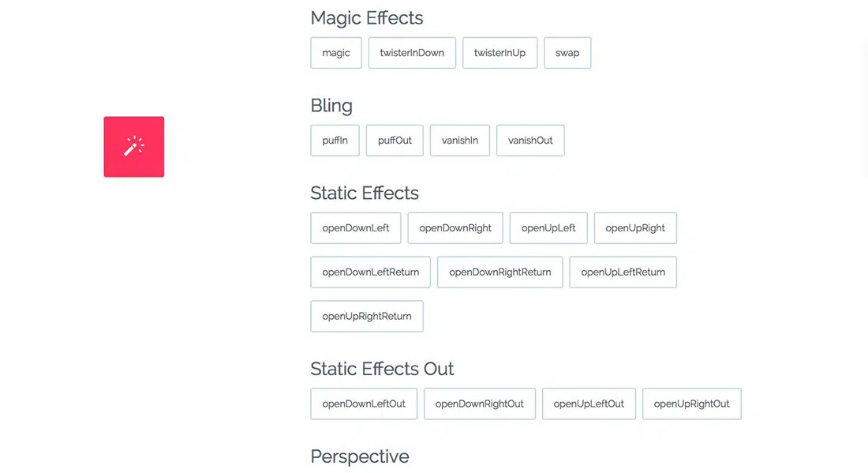This screenshot has height=473, width=868.
Task: Trigger the magic effect button
Action: point(336,53)
